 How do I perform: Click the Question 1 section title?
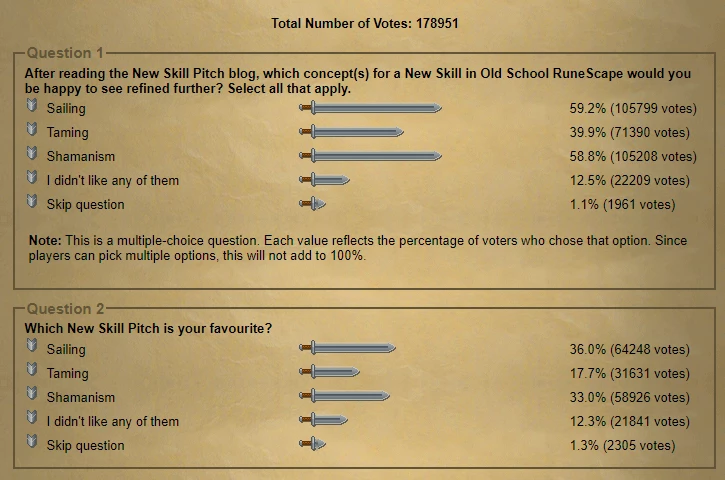[x=65, y=53]
